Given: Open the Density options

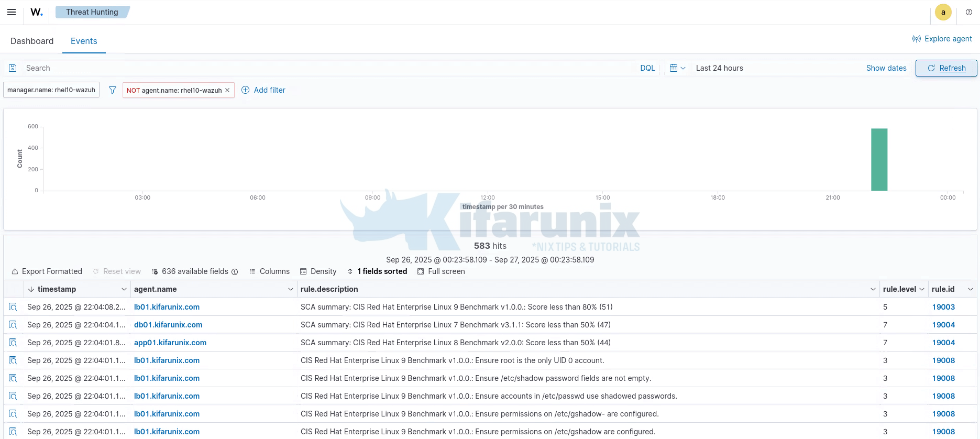Looking at the screenshot, I should 318,271.
